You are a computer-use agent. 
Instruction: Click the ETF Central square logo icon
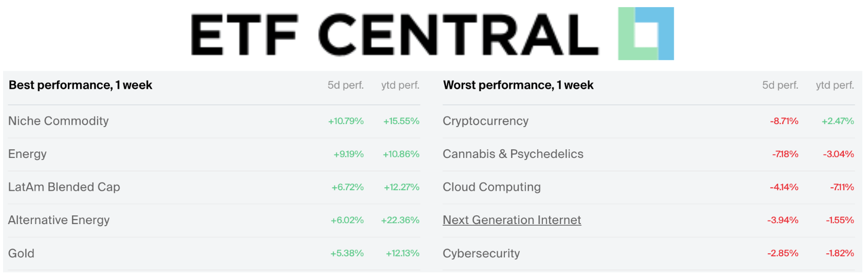646,34
